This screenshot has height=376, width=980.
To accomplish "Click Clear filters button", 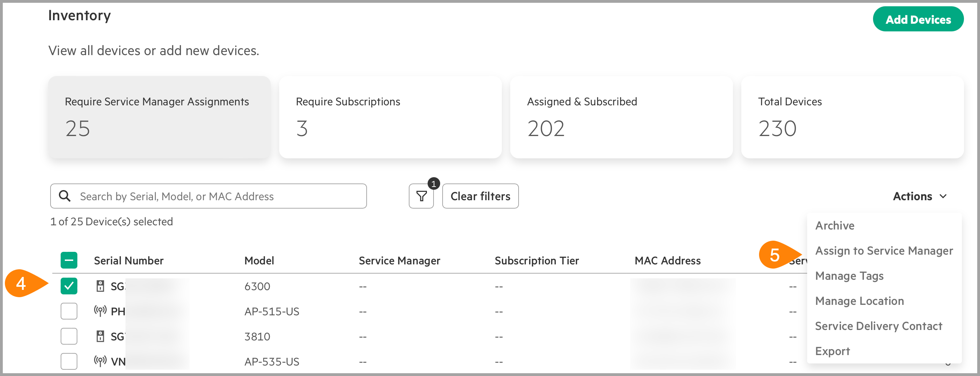I will [480, 196].
